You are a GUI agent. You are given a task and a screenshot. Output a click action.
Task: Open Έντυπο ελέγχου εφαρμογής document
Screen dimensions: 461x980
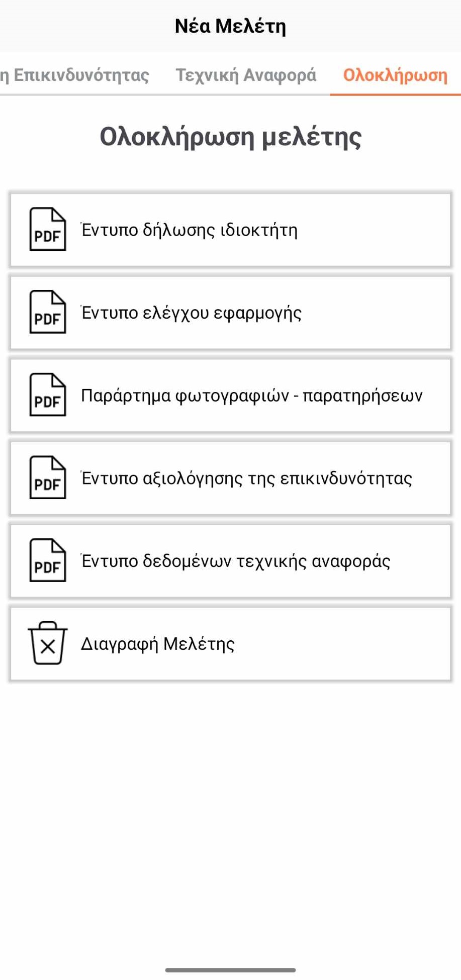click(192, 313)
